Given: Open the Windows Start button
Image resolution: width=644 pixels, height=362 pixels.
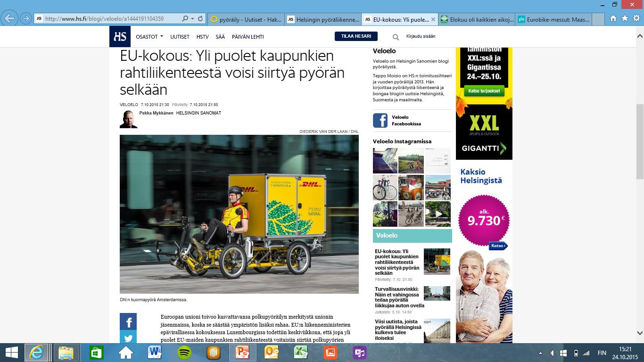Looking at the screenshot, I should pos(11,353).
